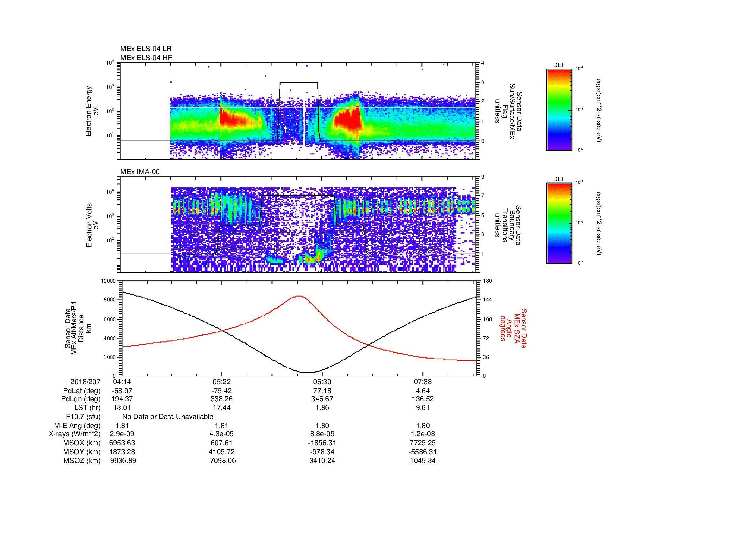Click the 'X-rays (W/m**2)' row label
756x534 pixels.
74,434
